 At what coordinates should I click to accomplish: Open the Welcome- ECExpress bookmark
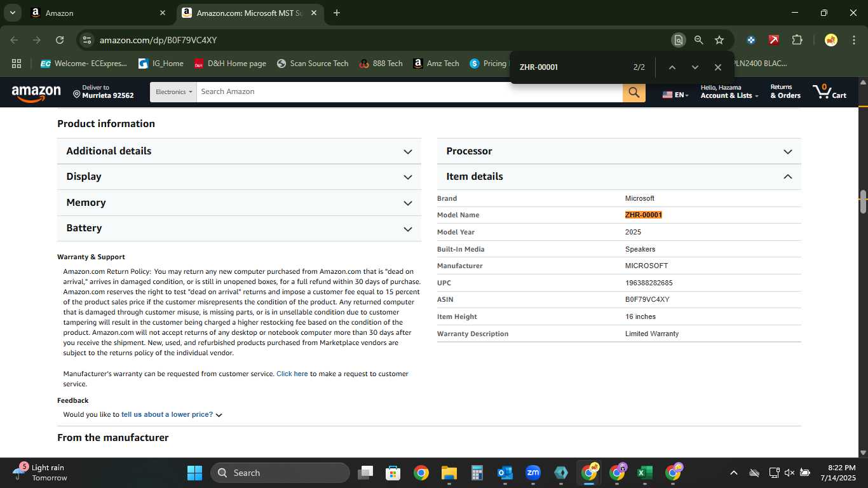[x=83, y=64]
